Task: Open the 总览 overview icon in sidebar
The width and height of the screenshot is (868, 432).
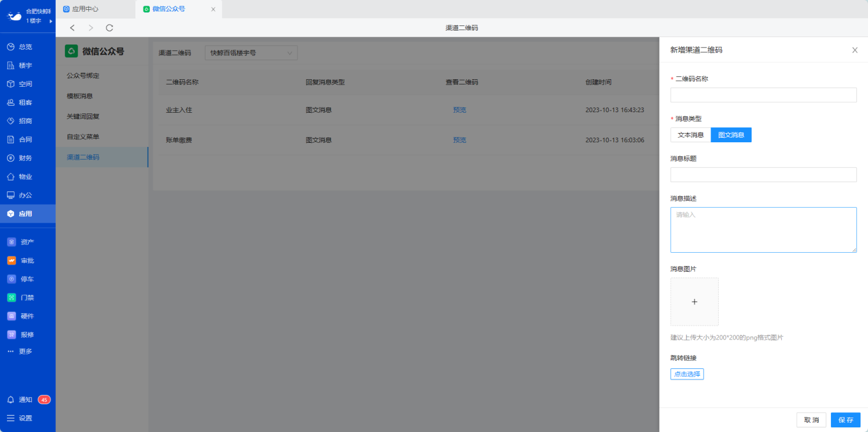Action: click(10, 47)
